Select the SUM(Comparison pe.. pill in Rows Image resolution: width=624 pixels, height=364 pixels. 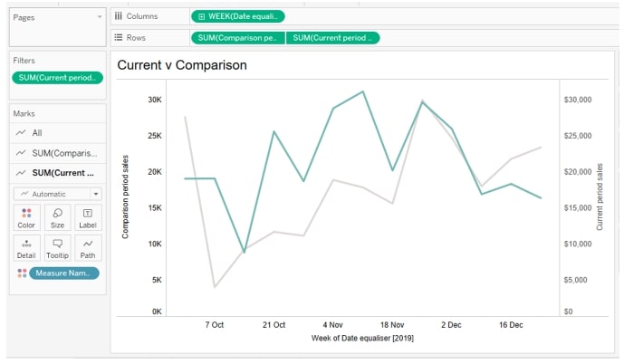[x=238, y=38]
